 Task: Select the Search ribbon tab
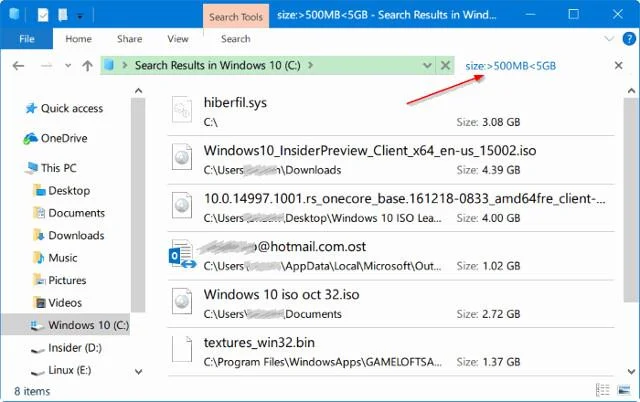[236, 39]
